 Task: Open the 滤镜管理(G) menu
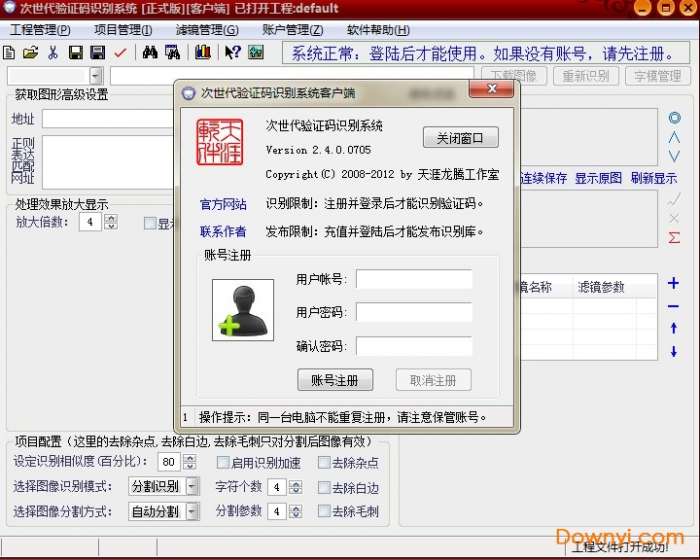tap(207, 30)
